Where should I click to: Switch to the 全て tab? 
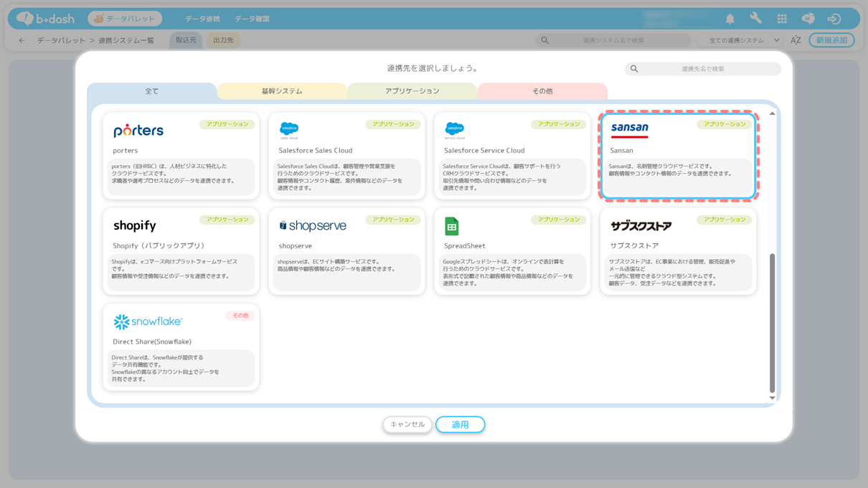(152, 91)
